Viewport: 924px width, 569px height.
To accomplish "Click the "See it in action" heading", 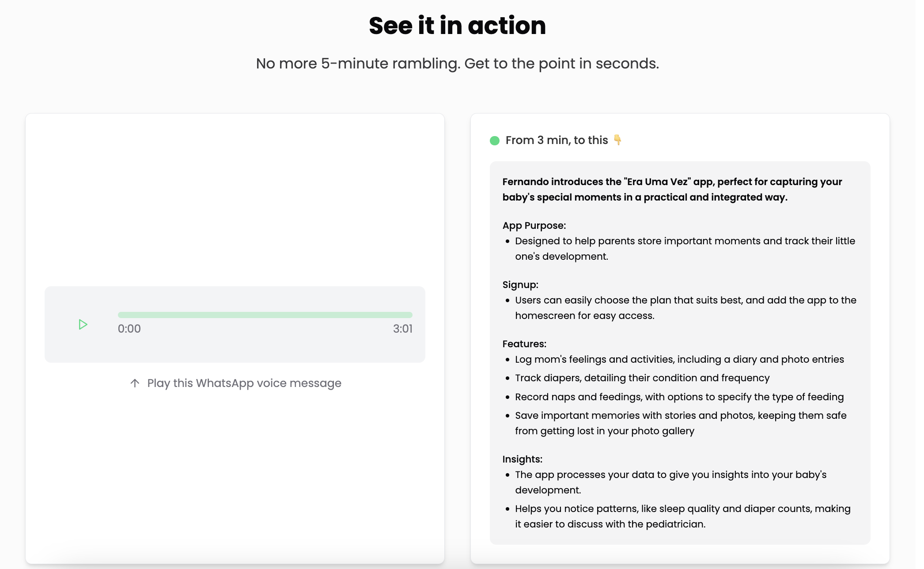I will tap(457, 26).
